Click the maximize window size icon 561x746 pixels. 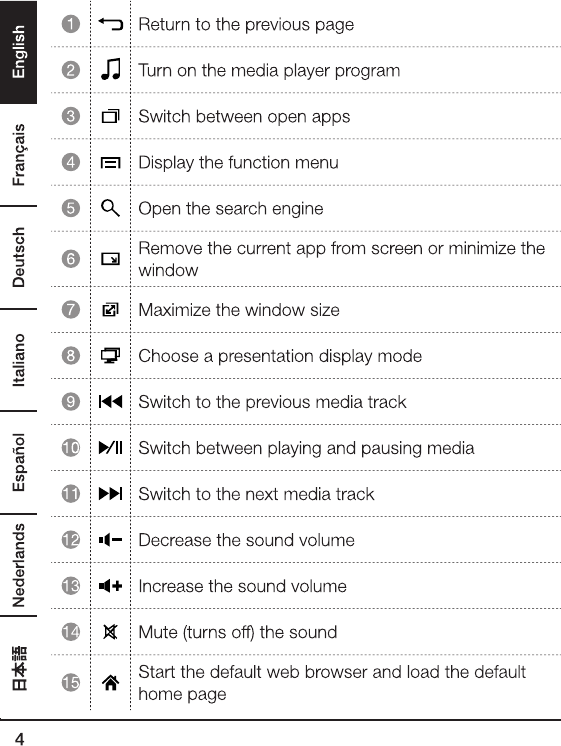[110, 310]
